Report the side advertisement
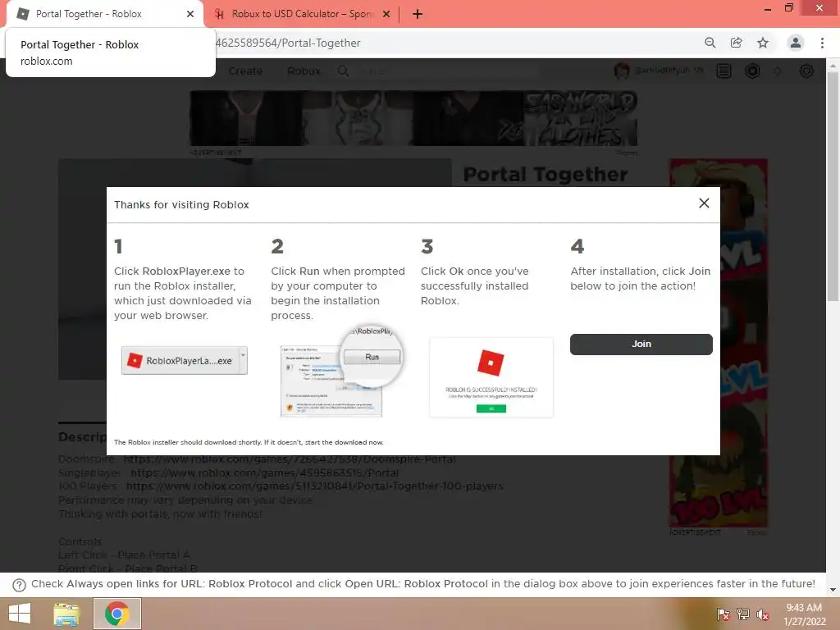 coord(757,532)
